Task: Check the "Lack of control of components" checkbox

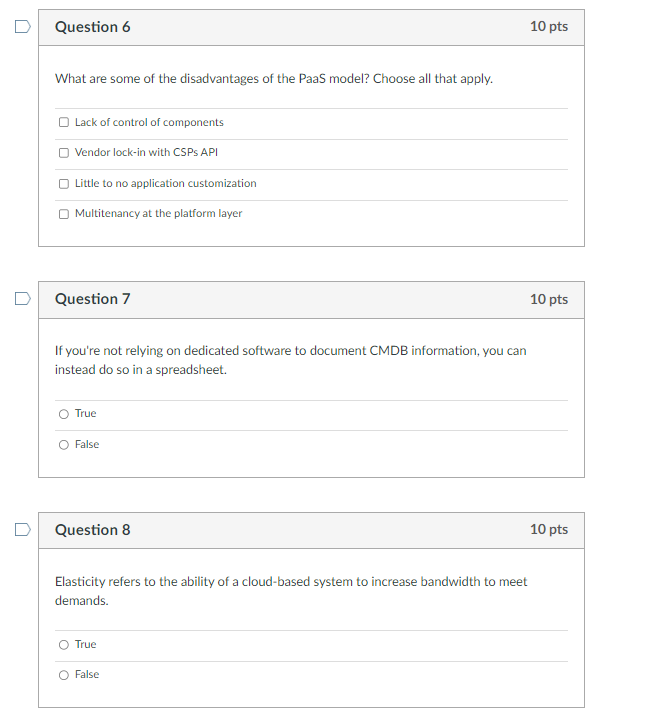Action: tap(64, 123)
